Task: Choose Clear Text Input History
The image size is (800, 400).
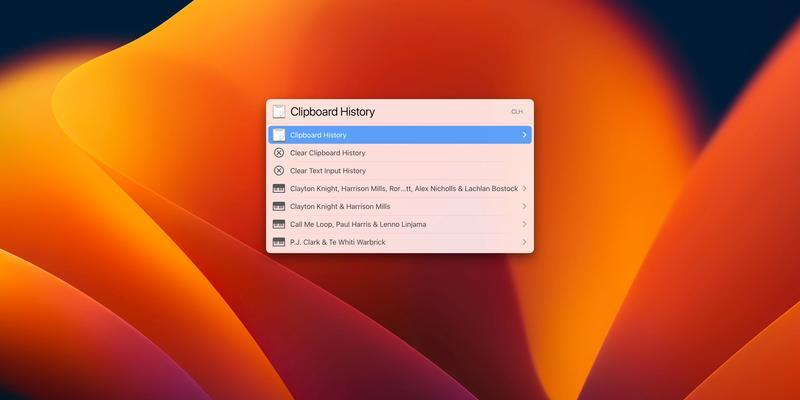Action: (400, 170)
